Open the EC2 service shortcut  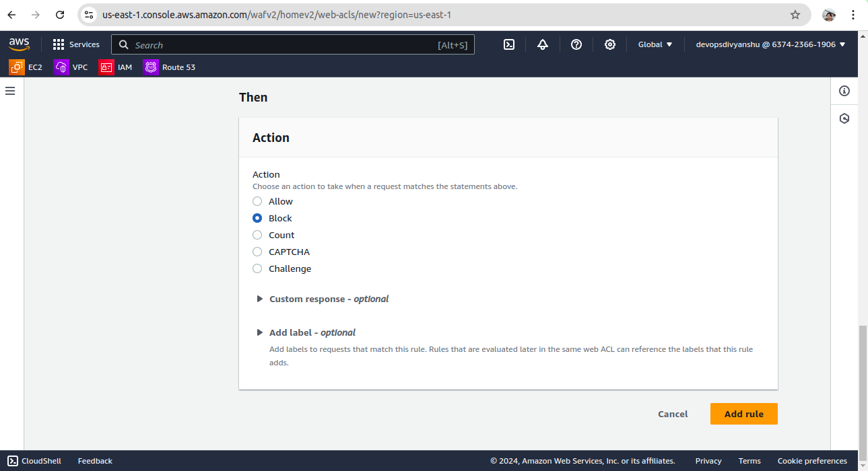click(x=26, y=67)
